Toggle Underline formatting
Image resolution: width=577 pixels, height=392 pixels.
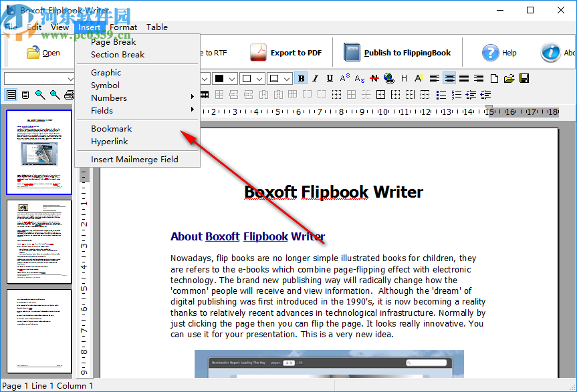tap(329, 77)
